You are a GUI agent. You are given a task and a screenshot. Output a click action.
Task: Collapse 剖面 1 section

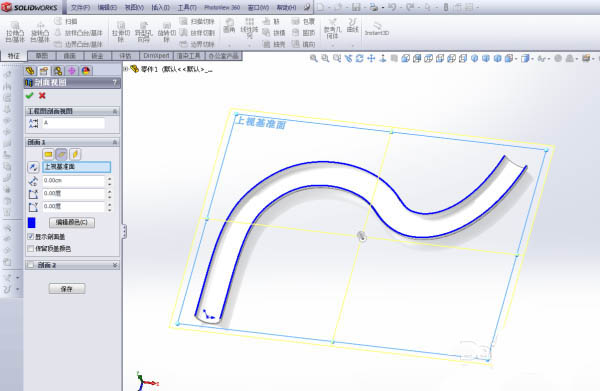coord(115,142)
